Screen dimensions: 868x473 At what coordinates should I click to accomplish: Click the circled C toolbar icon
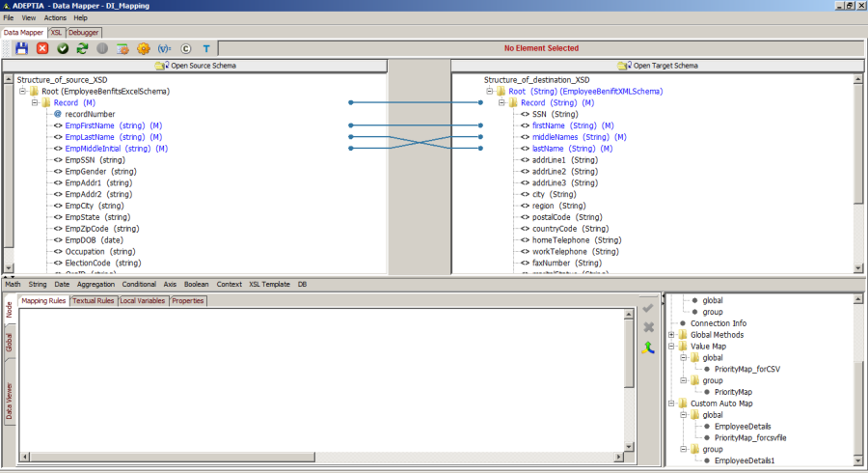[185, 48]
